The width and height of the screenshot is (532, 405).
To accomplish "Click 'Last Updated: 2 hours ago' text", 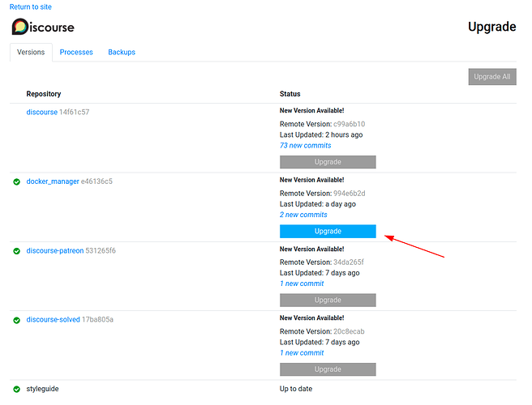I will click(321, 135).
